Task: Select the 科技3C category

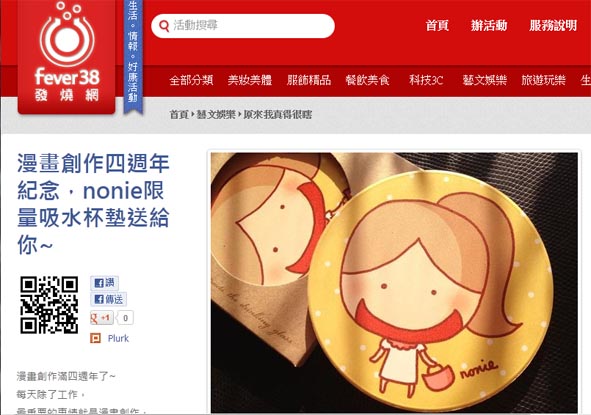Action: [x=426, y=80]
